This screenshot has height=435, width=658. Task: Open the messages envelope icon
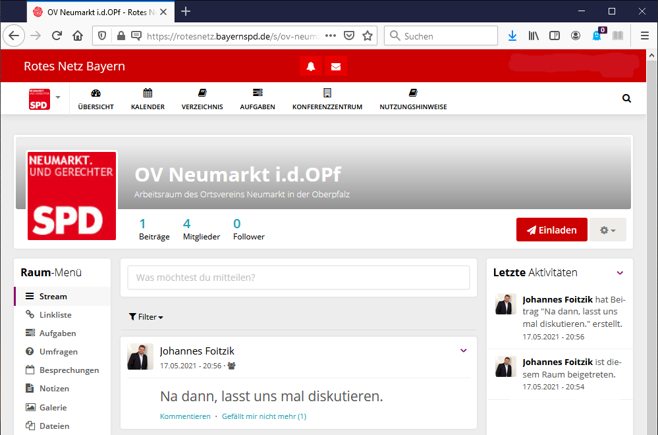pos(336,66)
